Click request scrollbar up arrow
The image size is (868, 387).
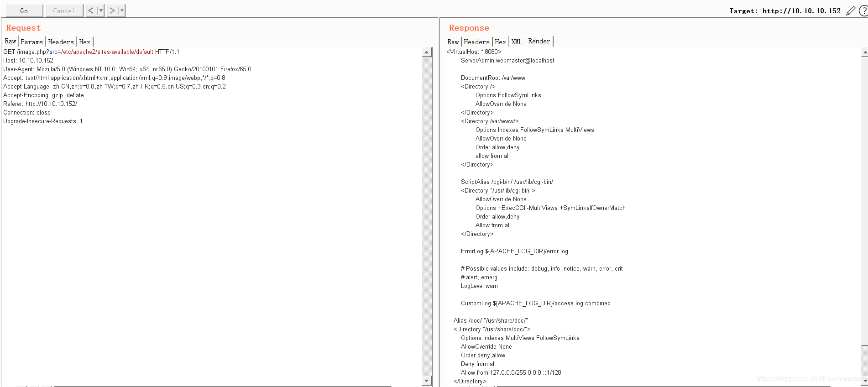tap(427, 52)
